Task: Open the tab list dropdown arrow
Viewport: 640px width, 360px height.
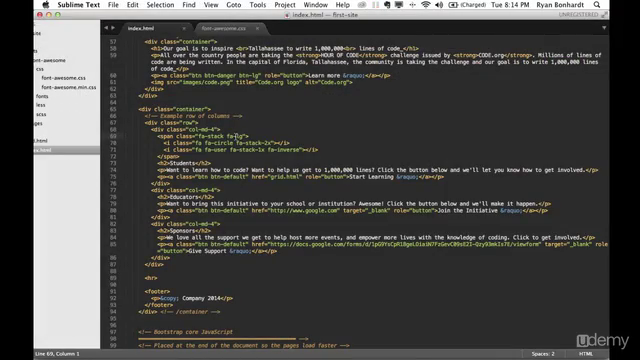Action: pyautogui.click(x=604, y=28)
